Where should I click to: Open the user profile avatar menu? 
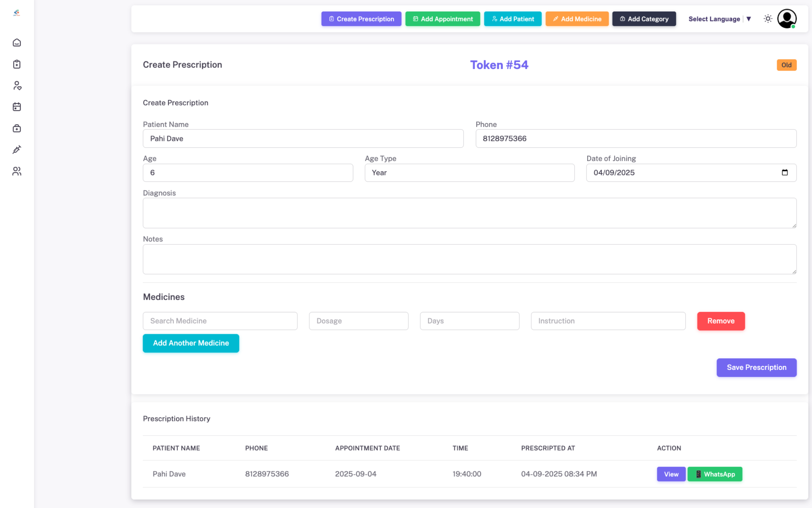point(787,19)
